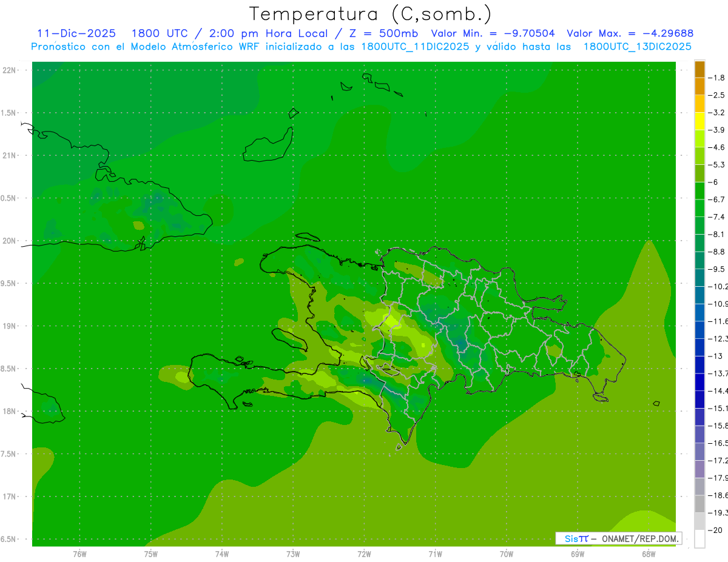728x562 pixels.
Task: Click the '71W' longitude axis label
Action: pos(435,554)
